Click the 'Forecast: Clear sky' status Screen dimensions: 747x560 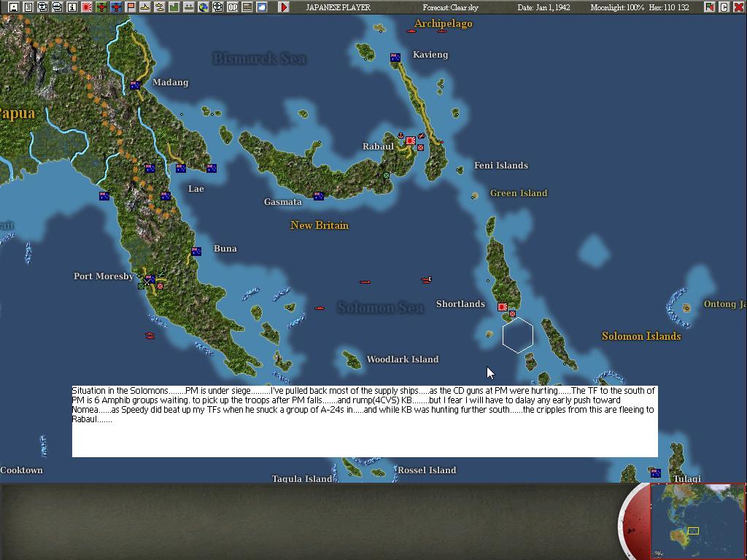[x=450, y=7]
